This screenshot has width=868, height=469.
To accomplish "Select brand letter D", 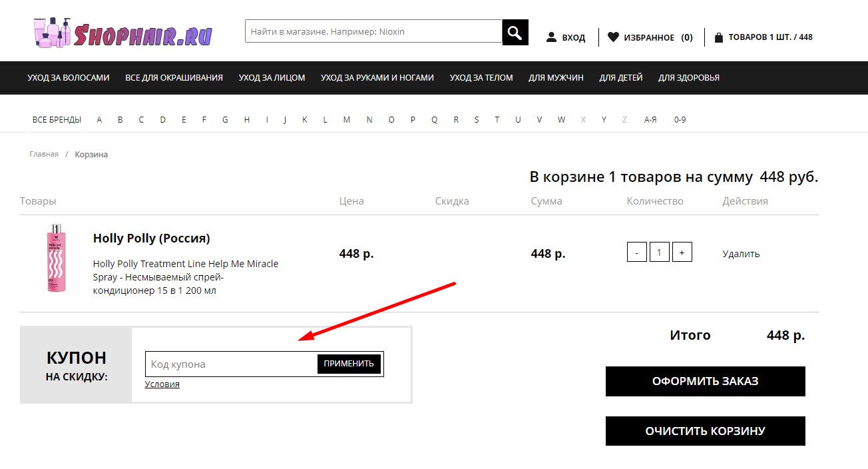I will [162, 120].
